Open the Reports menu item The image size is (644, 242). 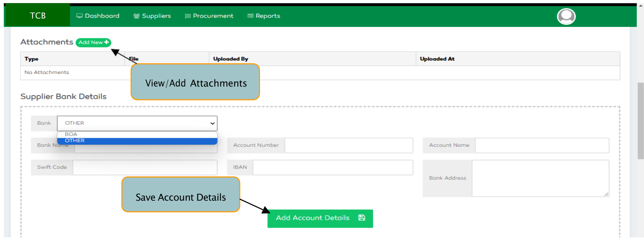264,16
